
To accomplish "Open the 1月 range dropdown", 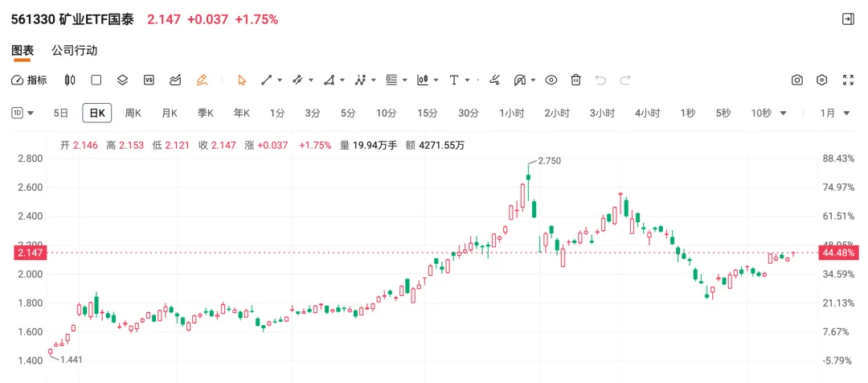I will [x=833, y=113].
